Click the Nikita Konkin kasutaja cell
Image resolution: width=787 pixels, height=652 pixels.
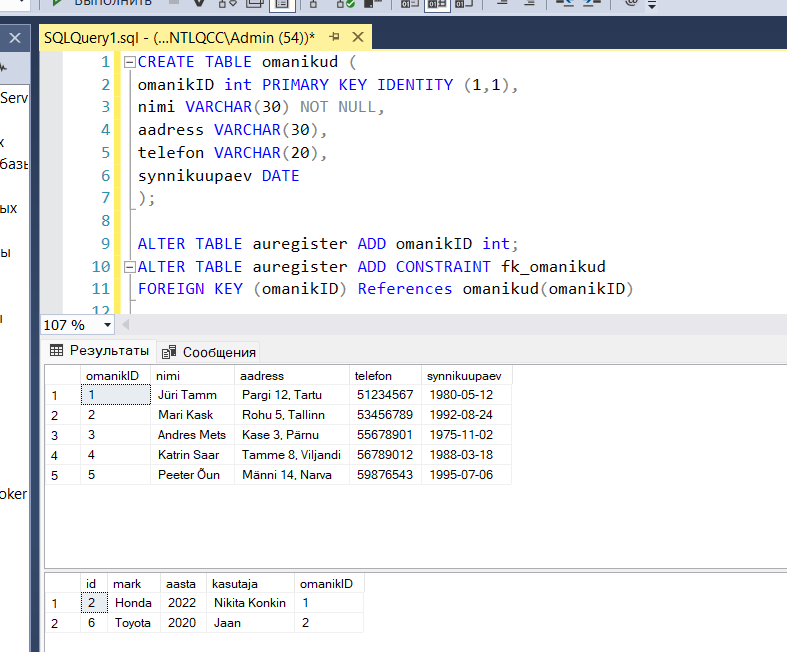click(x=250, y=603)
